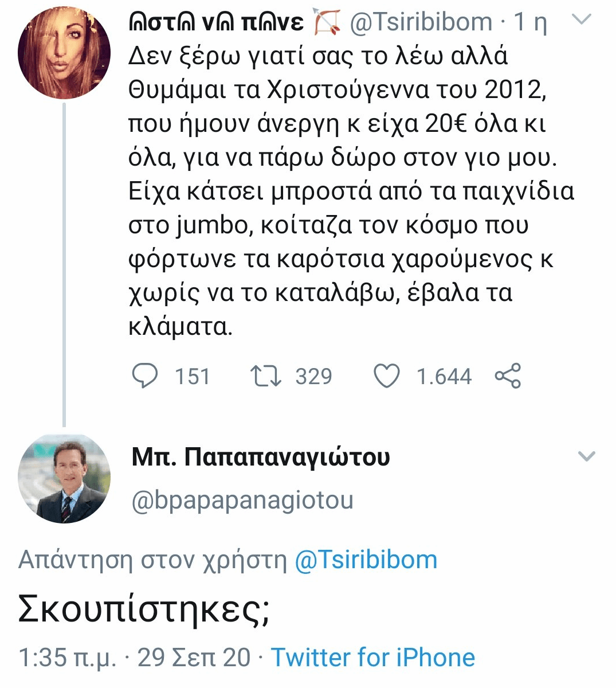Image resolution: width=616 pixels, height=688 pixels.
Task: Click the 329 retweets count
Action: click(x=313, y=377)
